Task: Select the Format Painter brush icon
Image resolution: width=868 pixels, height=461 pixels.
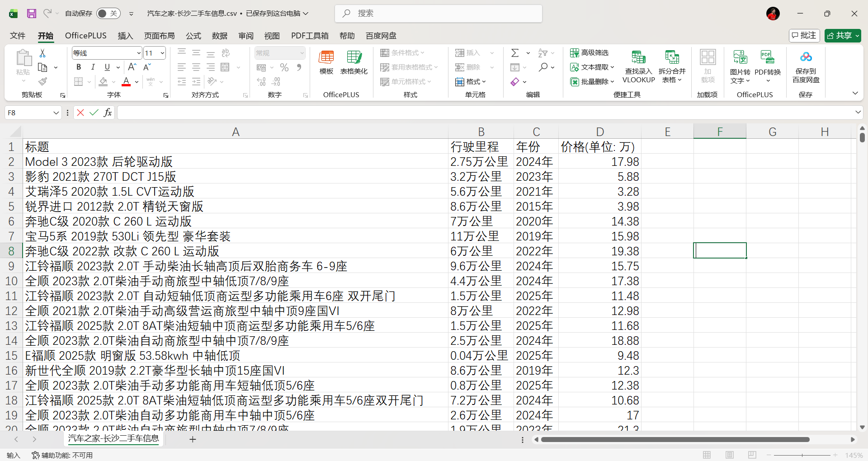Action: [x=42, y=81]
